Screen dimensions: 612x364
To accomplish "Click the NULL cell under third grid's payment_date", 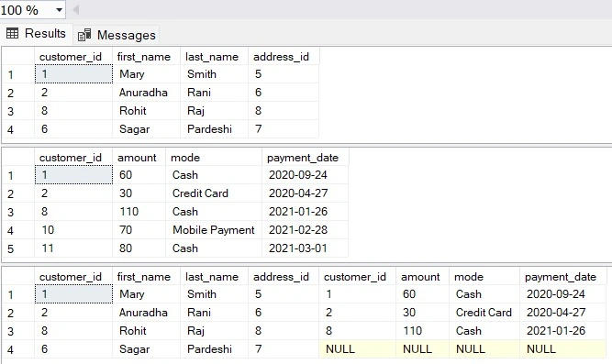I will (562, 349).
